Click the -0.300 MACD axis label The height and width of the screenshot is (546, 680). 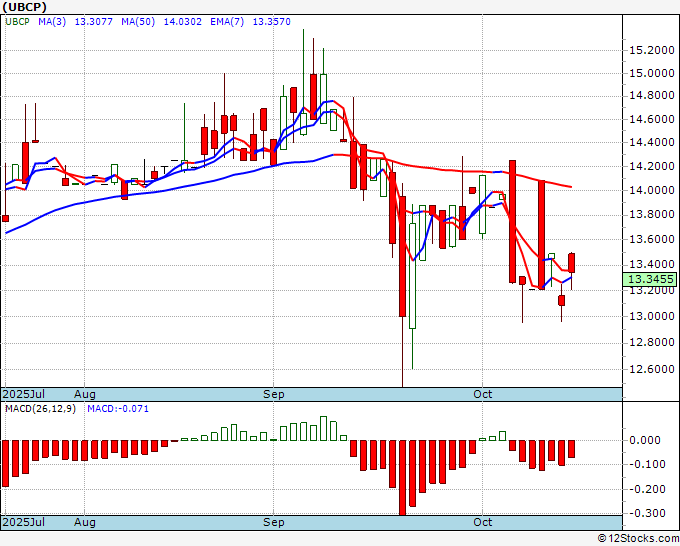[647, 513]
